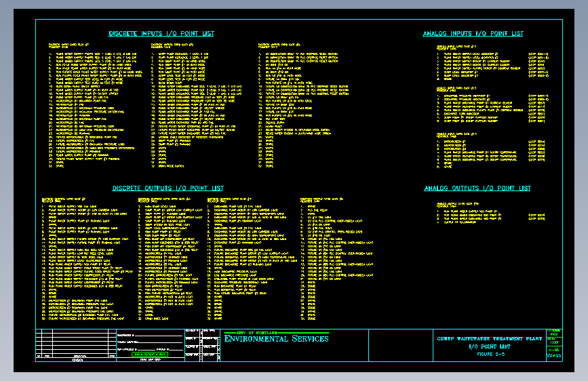Image resolution: width=588 pixels, height=381 pixels.
Task: Select the "ANALOG INPUTS I/O POINT LIST" heading
Action: tap(473, 34)
